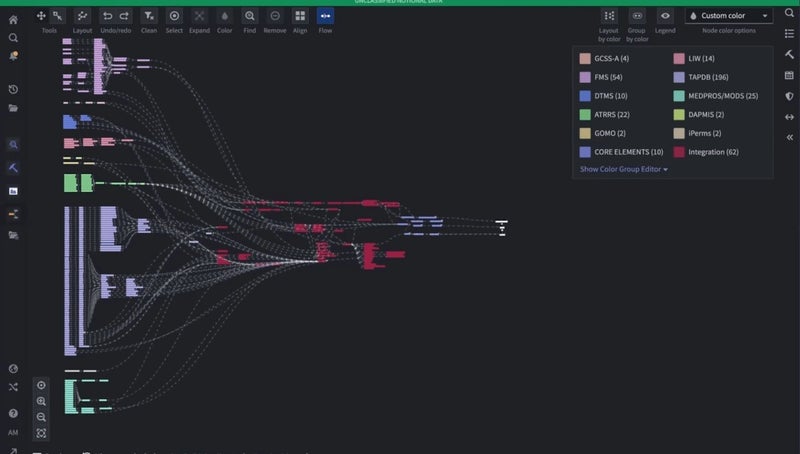The height and width of the screenshot is (454, 800).
Task: Click the Layout tool icon
Action: (x=82, y=16)
